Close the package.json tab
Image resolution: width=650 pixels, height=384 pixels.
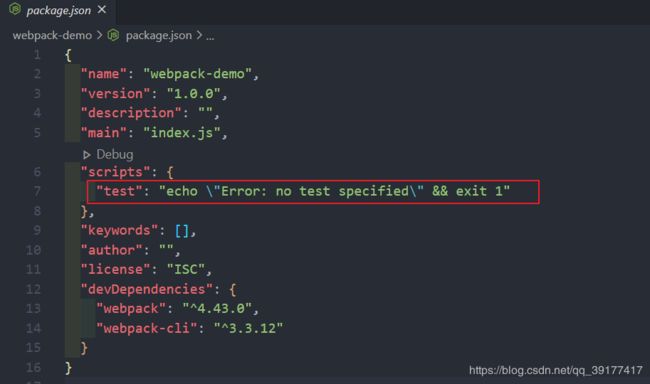point(102,10)
